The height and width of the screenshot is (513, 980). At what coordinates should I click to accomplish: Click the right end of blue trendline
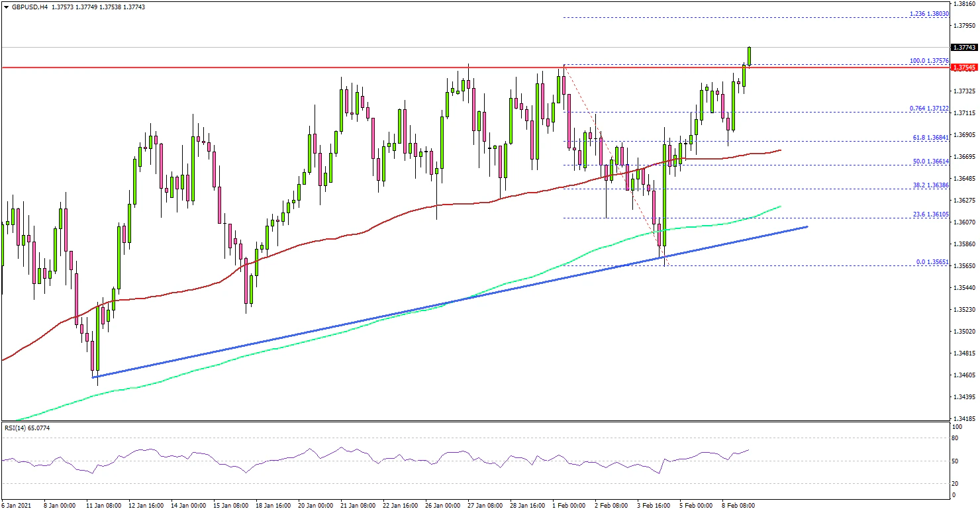click(806, 227)
